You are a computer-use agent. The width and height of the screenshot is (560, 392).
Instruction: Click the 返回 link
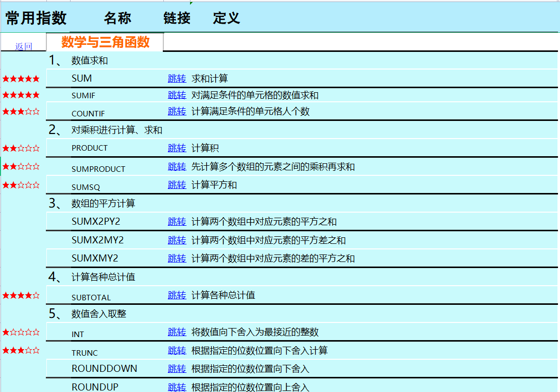coord(24,46)
